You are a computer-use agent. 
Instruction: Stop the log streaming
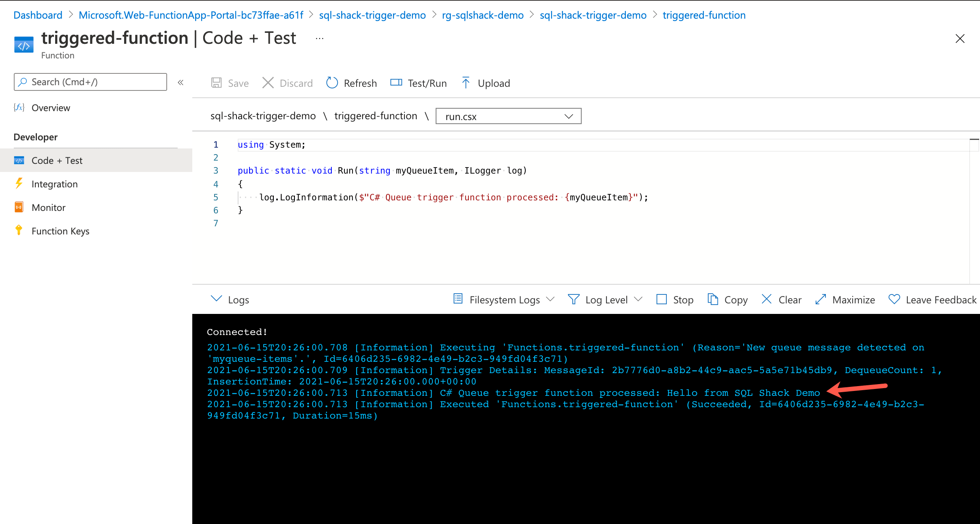(674, 299)
